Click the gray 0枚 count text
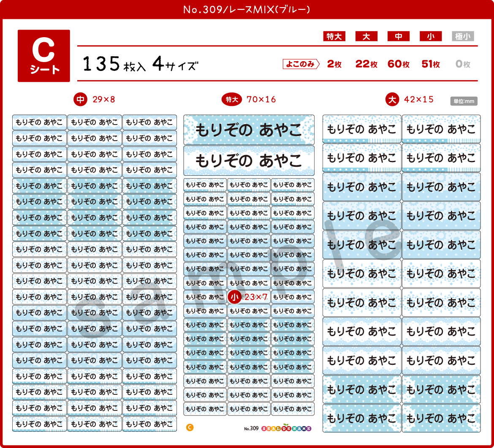Image resolution: width=494 pixels, height=448 pixels. (463, 64)
